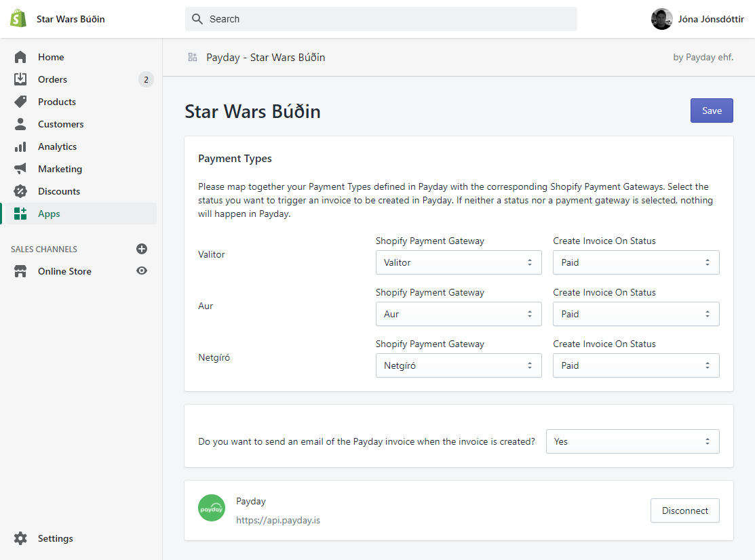
Task: Click the Star Wars Búðin page heading
Action: [x=253, y=112]
